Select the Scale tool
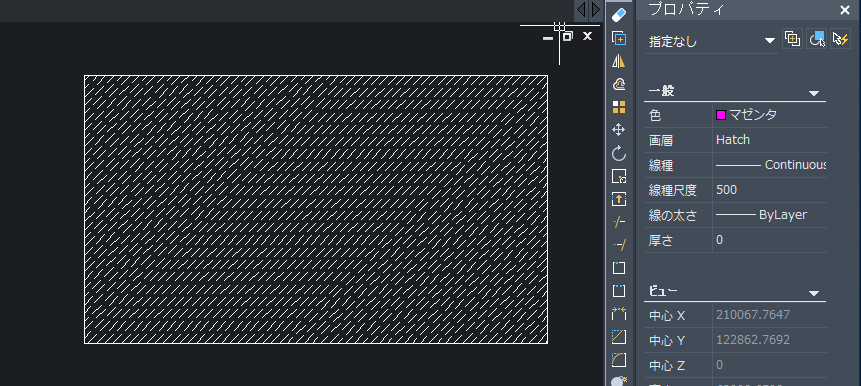This screenshot has width=861, height=386. pos(619,176)
